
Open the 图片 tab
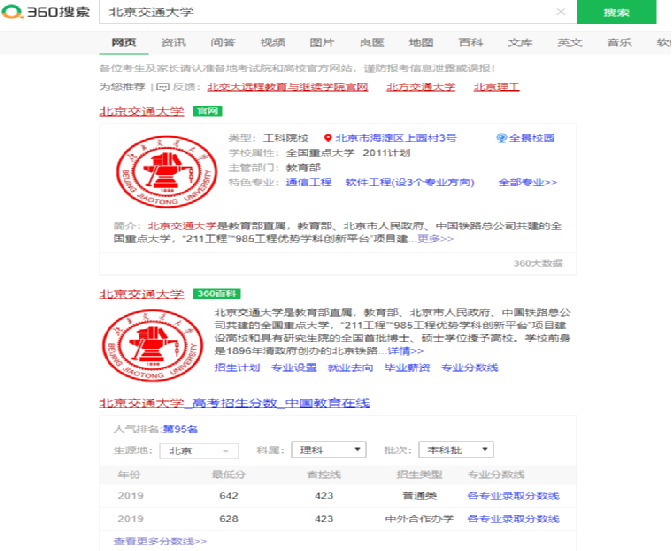[322, 42]
